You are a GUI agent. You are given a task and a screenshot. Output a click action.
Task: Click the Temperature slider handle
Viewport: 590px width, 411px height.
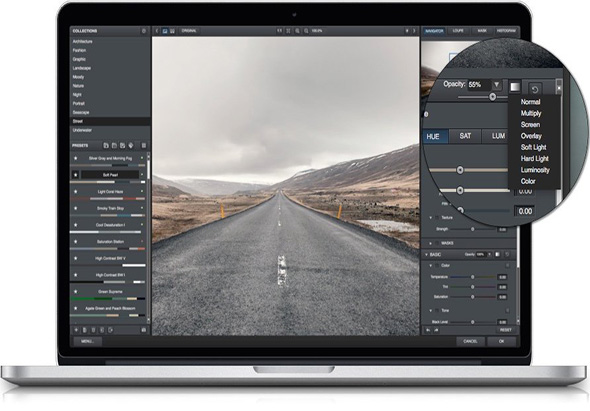click(473, 277)
